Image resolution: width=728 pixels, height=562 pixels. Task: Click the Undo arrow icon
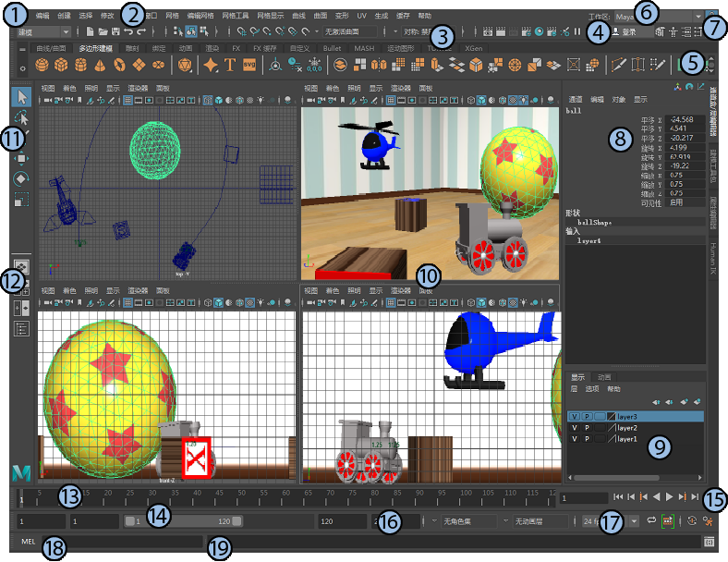coord(128,31)
